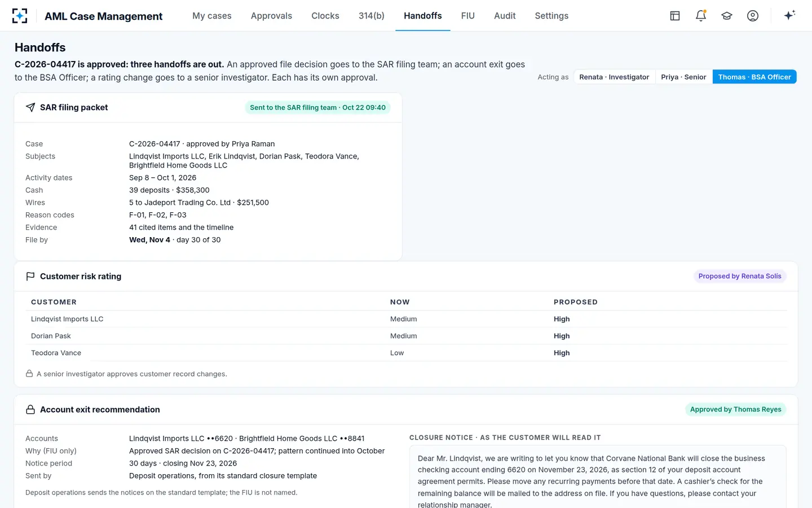Switch to the Clocks tab
This screenshot has width=812, height=508.
coord(325,16)
